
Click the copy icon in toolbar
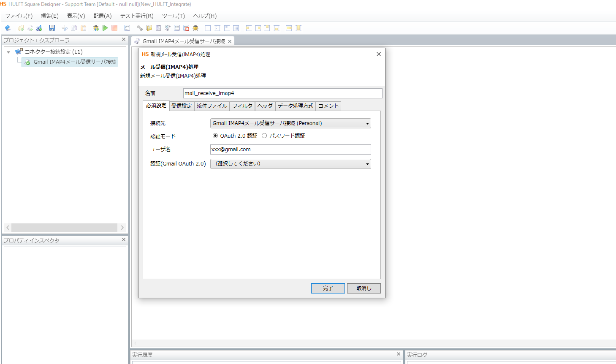pyautogui.click(x=74, y=28)
